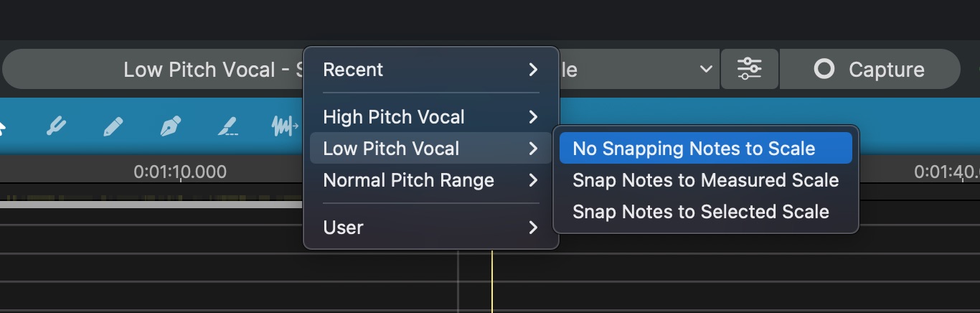Select the waveform arrow tool
Image resolution: width=980 pixels, height=313 pixels.
point(285,127)
